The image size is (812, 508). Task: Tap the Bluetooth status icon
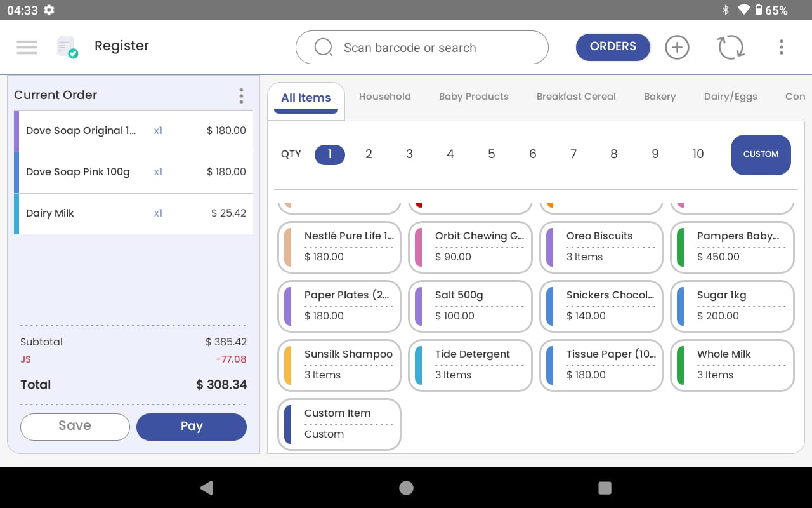click(726, 10)
